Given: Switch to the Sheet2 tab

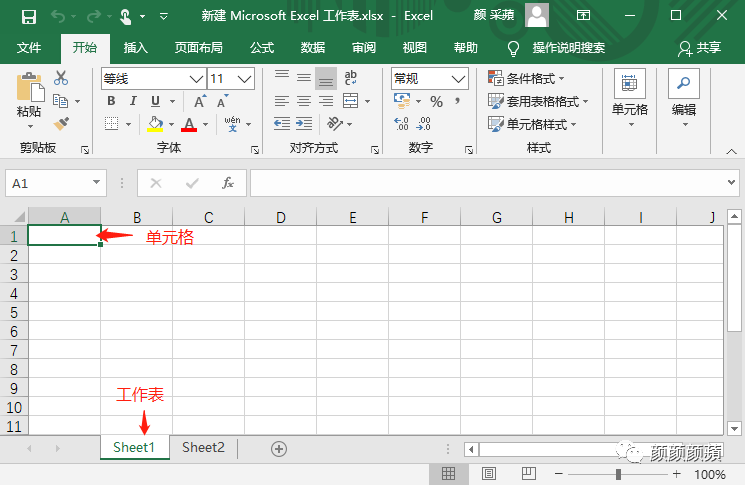Looking at the screenshot, I should pos(203,447).
